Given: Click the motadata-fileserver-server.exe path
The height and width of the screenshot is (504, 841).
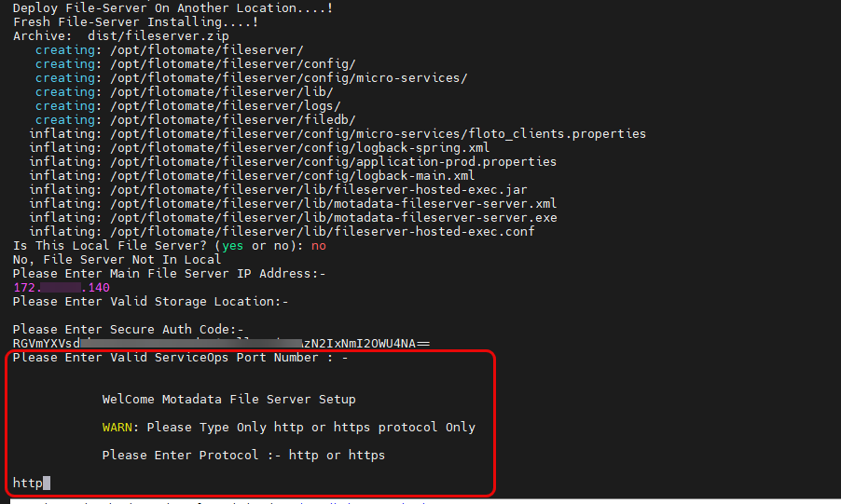Looking at the screenshot, I should tap(333, 218).
